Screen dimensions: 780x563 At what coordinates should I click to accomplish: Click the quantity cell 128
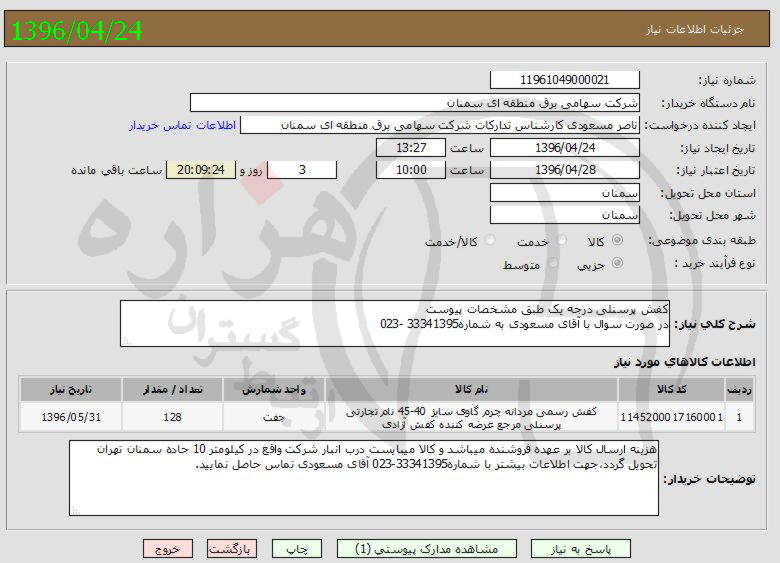173,417
